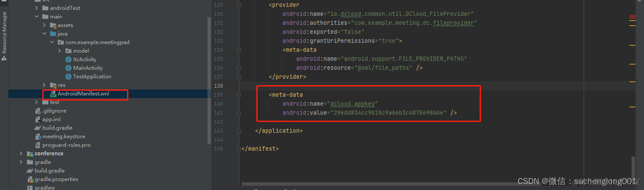This screenshot has width=644, height=190.
Task: Click the project tree vertical scrollbar
Action: (x=209, y=81)
